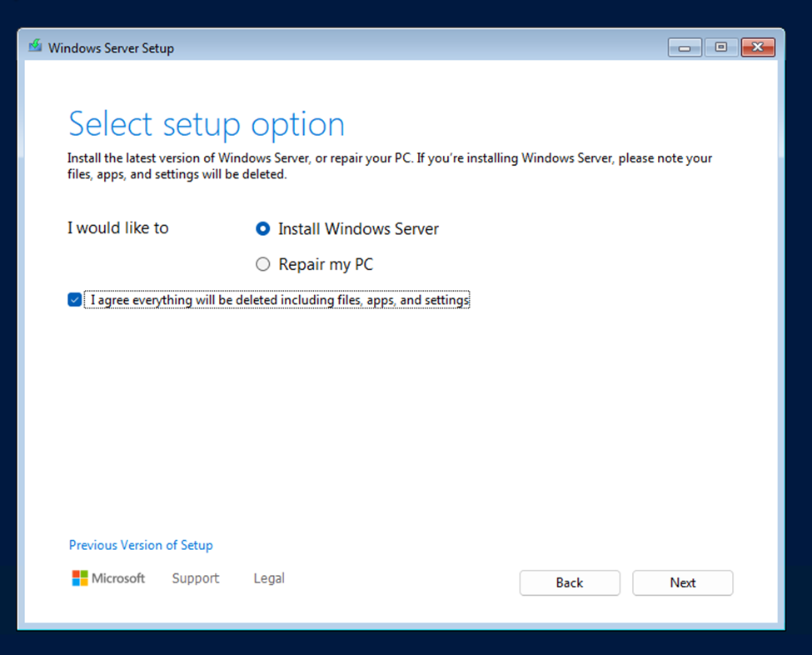Image resolution: width=812 pixels, height=655 pixels.
Task: Go to the next setup step
Action: tap(683, 583)
